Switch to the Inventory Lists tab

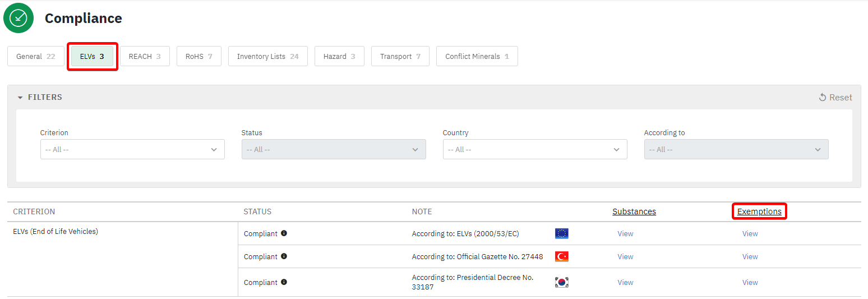[x=267, y=57]
